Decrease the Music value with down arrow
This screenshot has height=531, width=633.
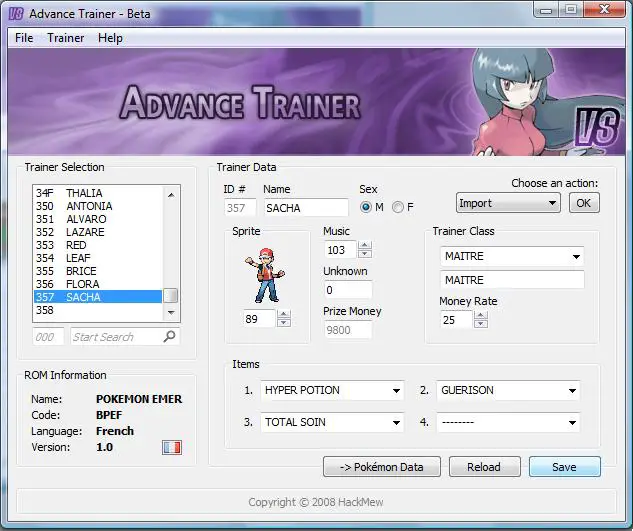[x=365, y=254]
